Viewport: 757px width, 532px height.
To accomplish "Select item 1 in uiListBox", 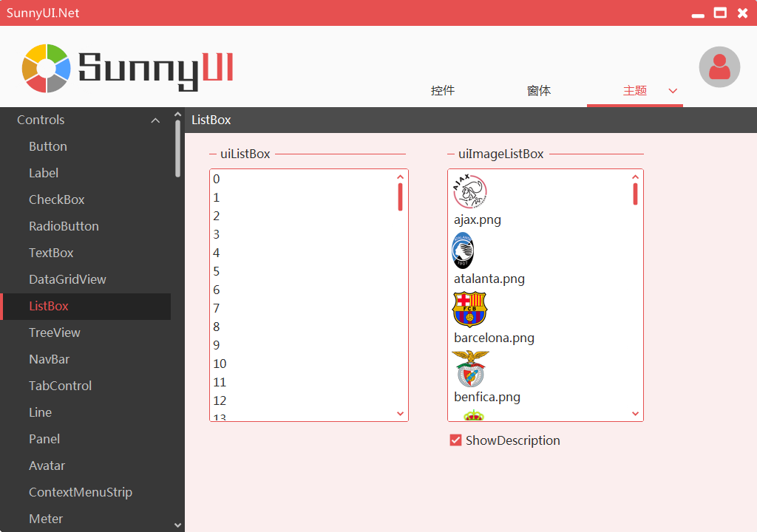I will (x=302, y=197).
